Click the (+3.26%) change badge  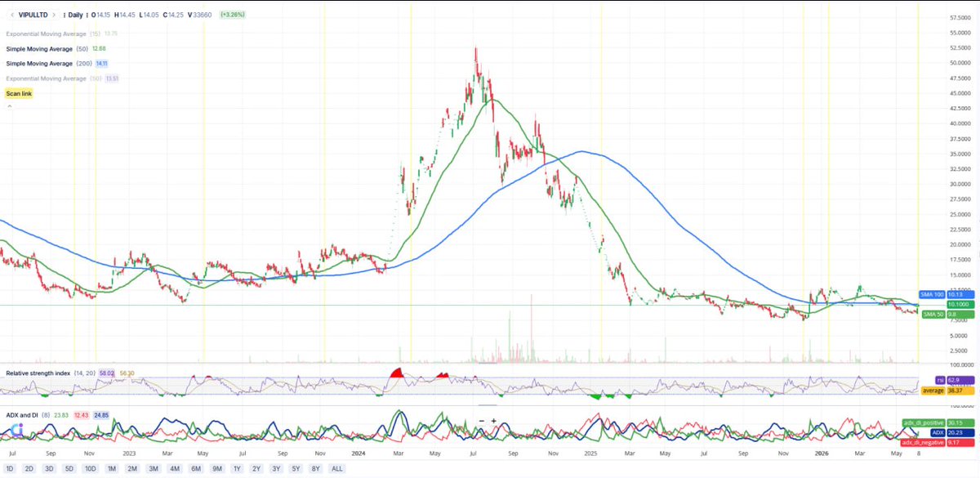[x=232, y=15]
